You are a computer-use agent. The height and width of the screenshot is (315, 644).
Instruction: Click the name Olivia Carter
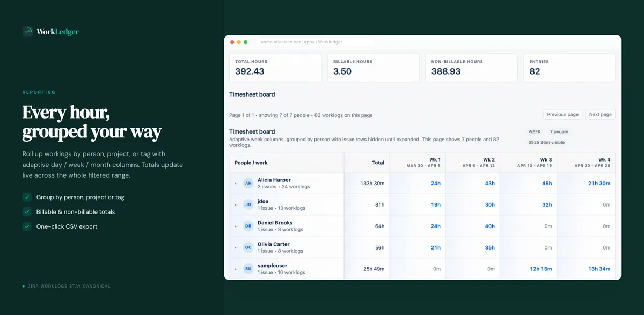274,244
